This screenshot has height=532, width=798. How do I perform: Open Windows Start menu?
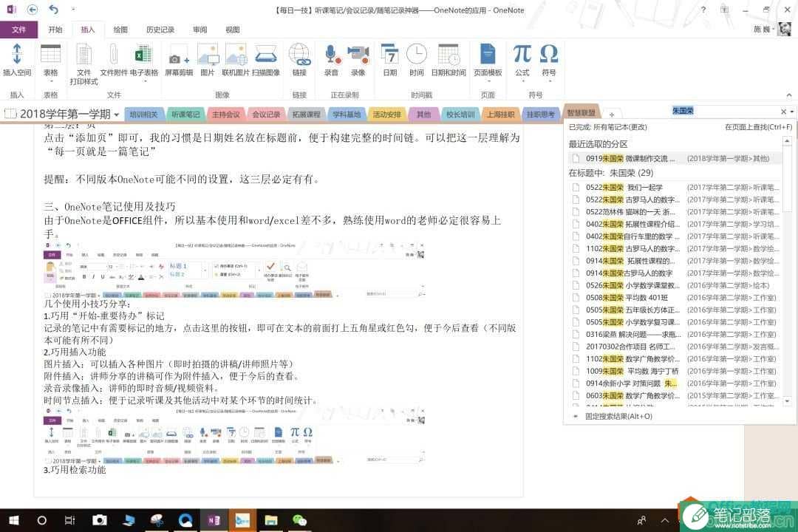click(14, 519)
